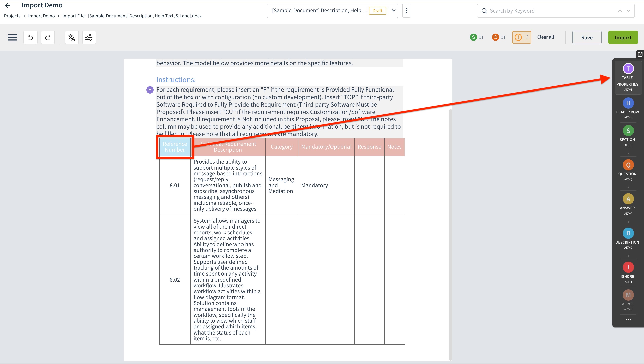Screen dimensions: 644x364
Task: Select the Reference Number header cell
Action: pos(175,147)
